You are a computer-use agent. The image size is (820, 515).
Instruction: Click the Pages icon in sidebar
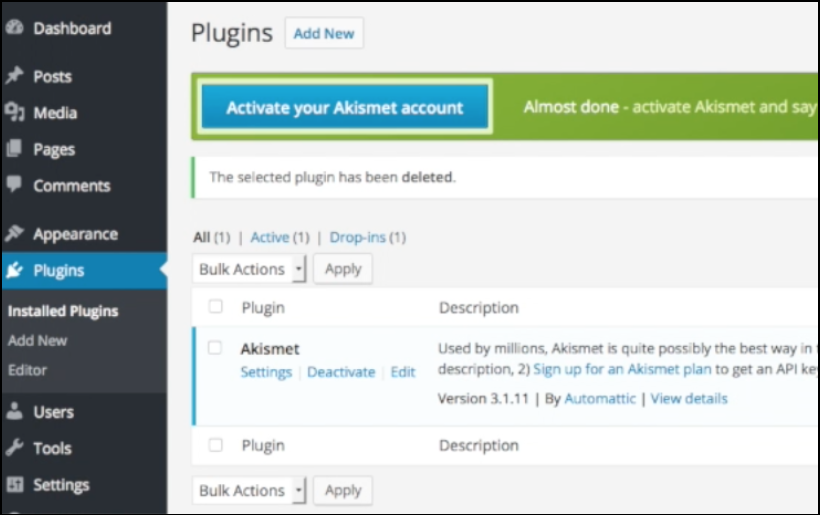(x=15, y=149)
